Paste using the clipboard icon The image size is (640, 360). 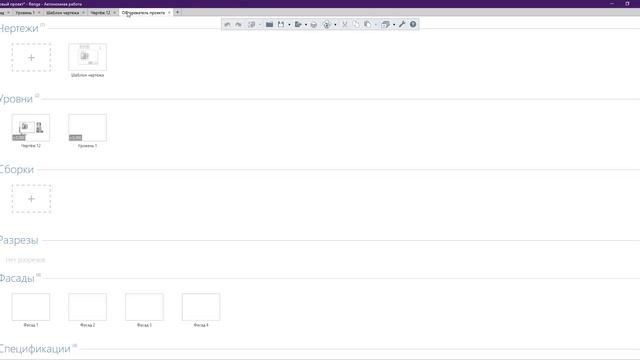367,24
